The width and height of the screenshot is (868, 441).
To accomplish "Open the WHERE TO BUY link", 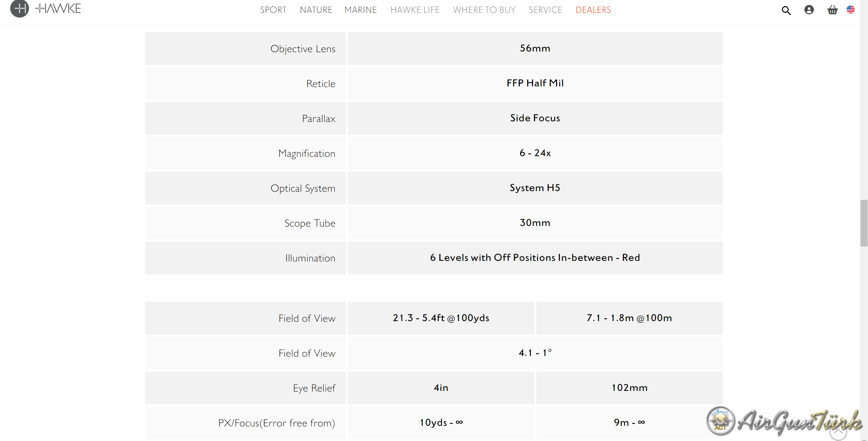I will pyautogui.click(x=484, y=10).
